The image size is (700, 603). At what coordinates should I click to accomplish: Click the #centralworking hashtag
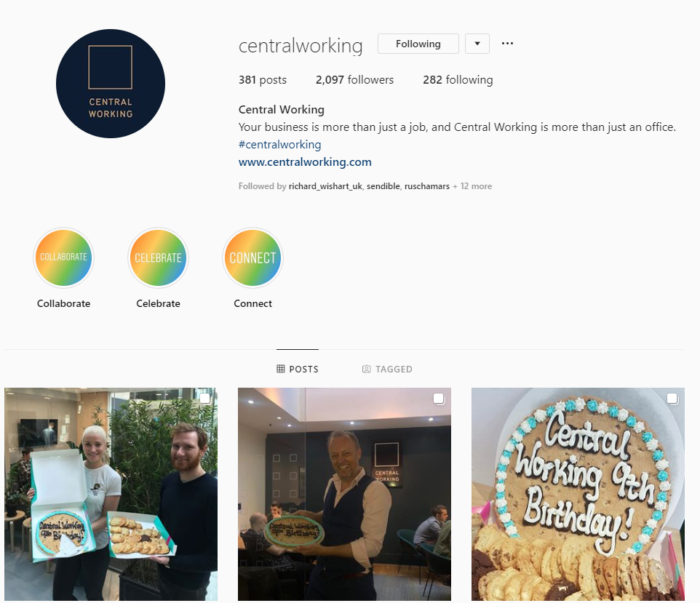point(280,145)
